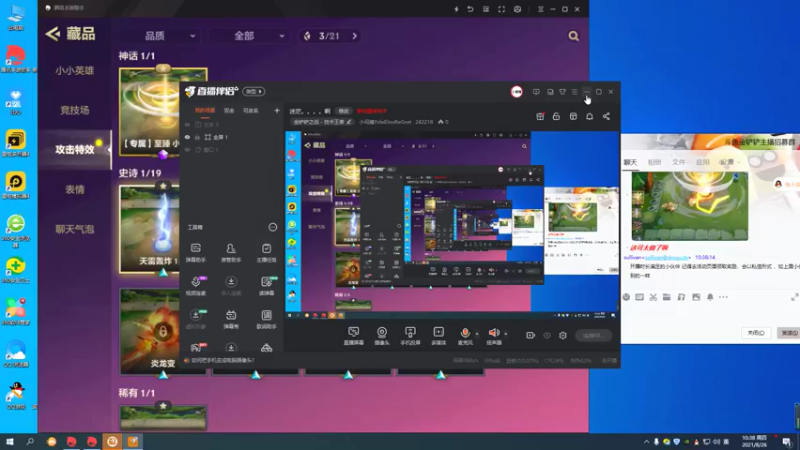Screen dimensions: 800x450
Task: Open streaming settings gear icon
Action: [x=563, y=335]
